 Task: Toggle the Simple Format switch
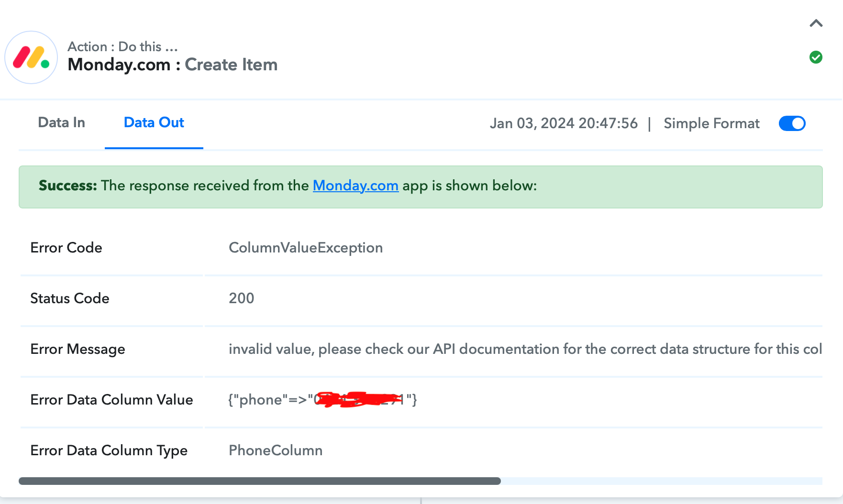[x=792, y=123]
